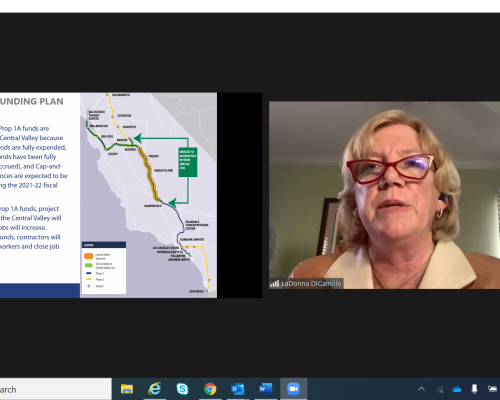Open the OneDrive cloud tray icon
Screen dimensions: 500x400
(457, 389)
